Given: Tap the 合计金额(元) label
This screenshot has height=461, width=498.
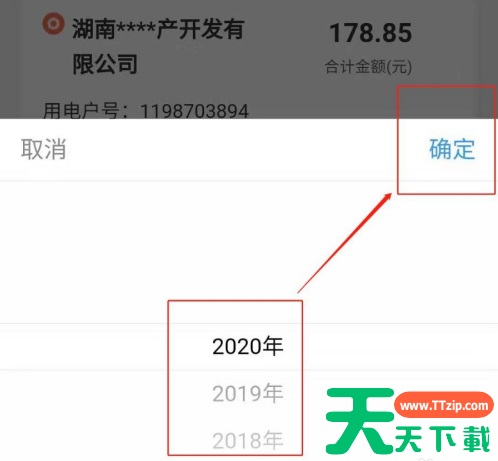Looking at the screenshot, I should coord(368,67).
